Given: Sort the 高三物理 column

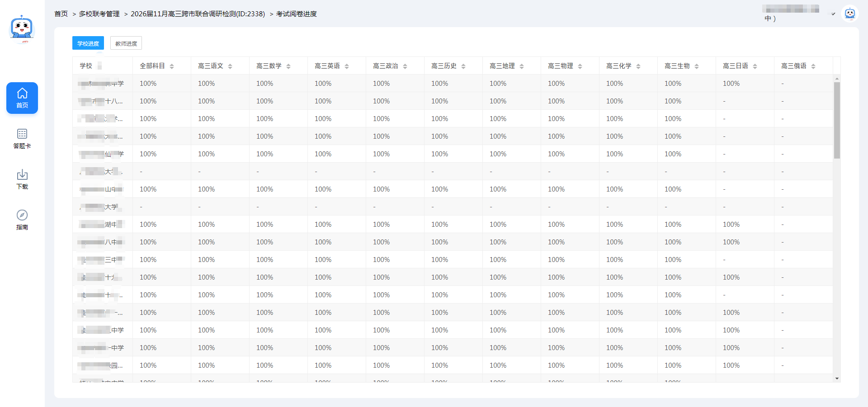Looking at the screenshot, I should point(580,66).
